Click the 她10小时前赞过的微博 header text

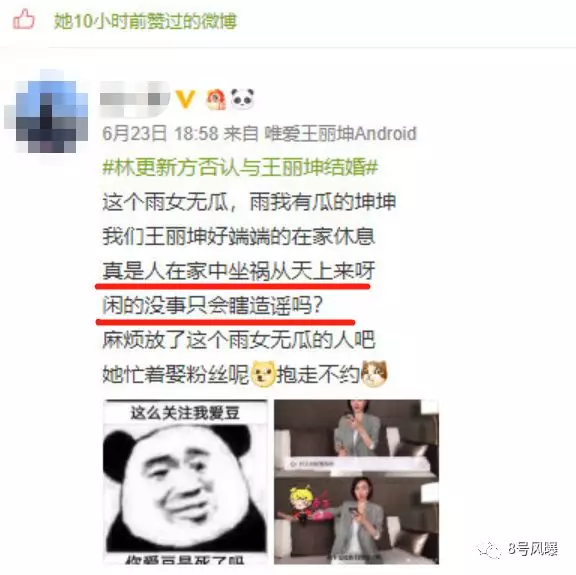[x=145, y=21]
